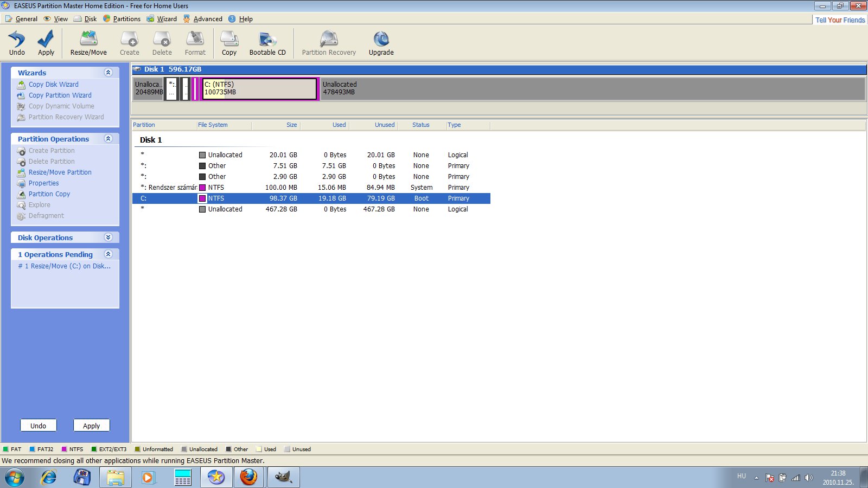Sort by Size column header
Screen dimensions: 868x488
coord(276,125)
